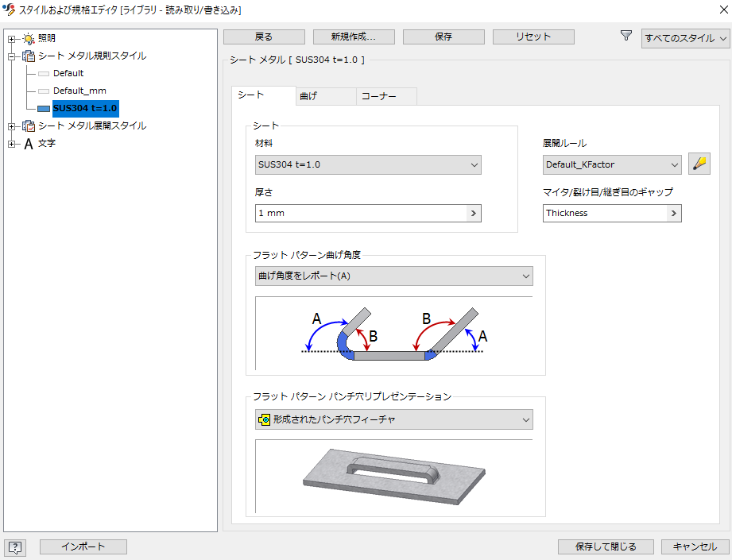The width and height of the screenshot is (732, 560).
Task: Open the 材料 SUS304 t=1.0 dropdown
Action: [369, 165]
